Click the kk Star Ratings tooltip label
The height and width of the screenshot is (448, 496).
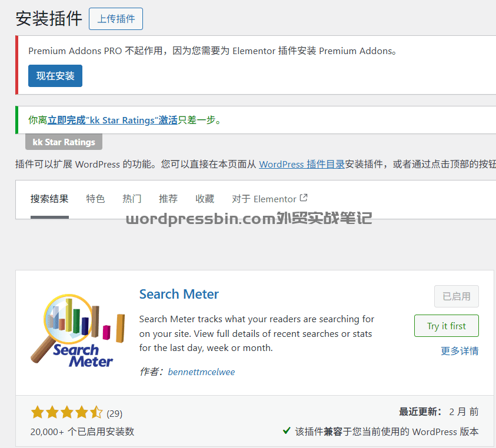[63, 141]
